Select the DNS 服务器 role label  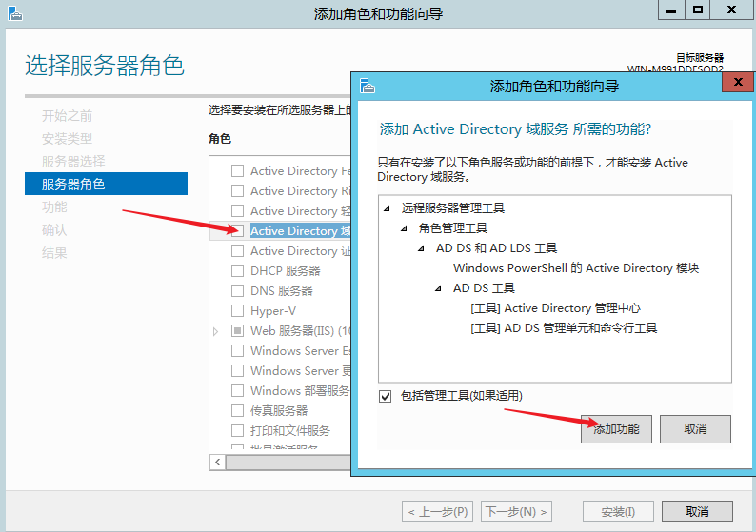click(282, 291)
